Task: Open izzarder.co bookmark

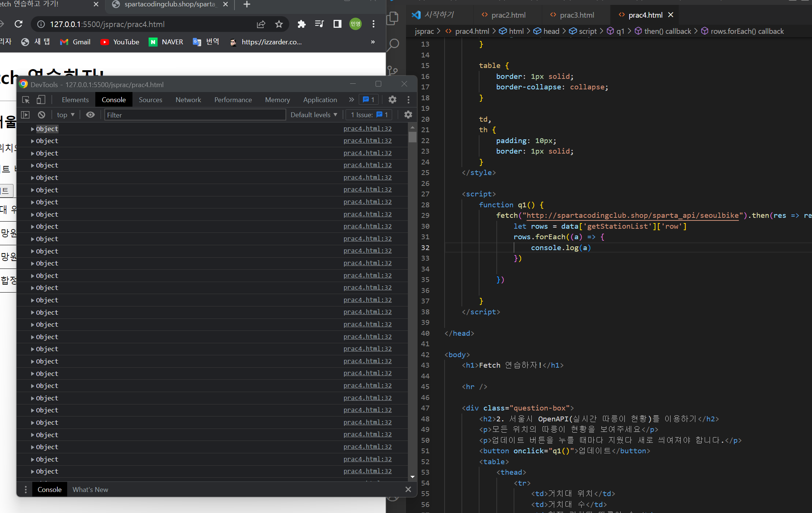Action: click(x=266, y=42)
